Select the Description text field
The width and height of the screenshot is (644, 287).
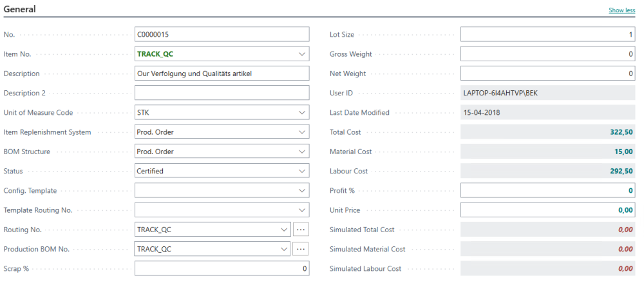(x=222, y=74)
